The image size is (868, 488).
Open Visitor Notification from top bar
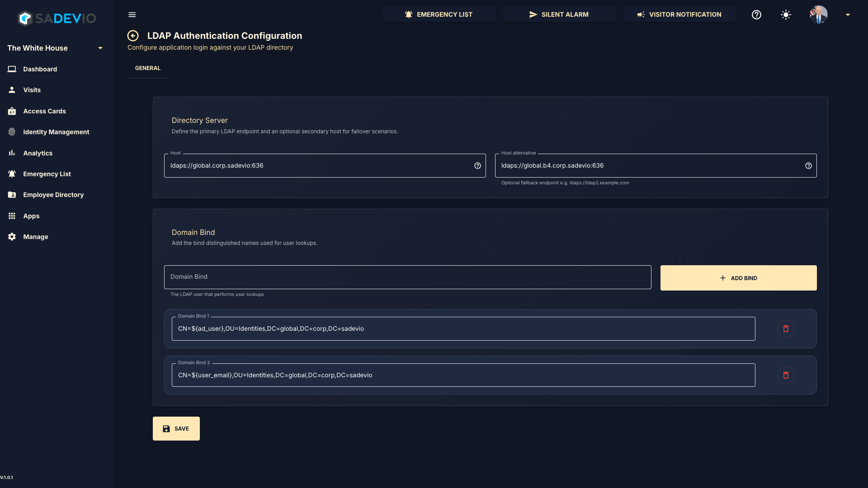(x=679, y=14)
